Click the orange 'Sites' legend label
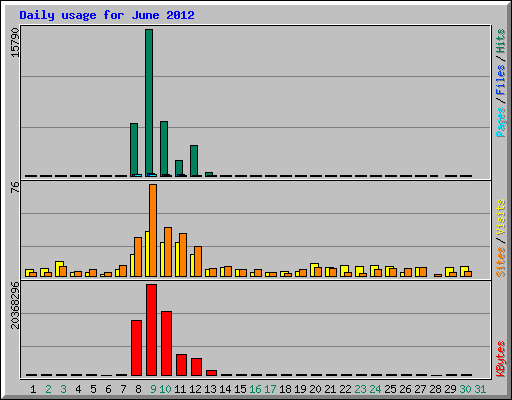The width and height of the screenshot is (512, 400). 501,262
